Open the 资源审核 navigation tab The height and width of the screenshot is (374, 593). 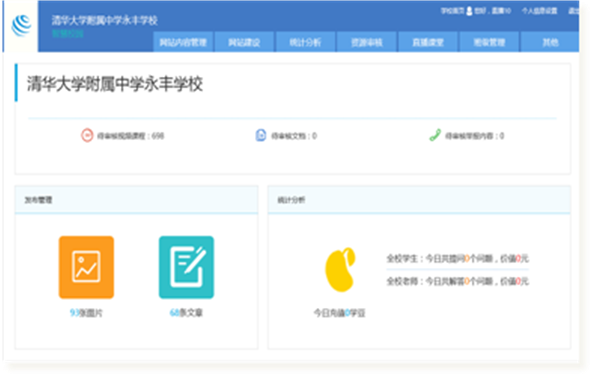click(366, 42)
